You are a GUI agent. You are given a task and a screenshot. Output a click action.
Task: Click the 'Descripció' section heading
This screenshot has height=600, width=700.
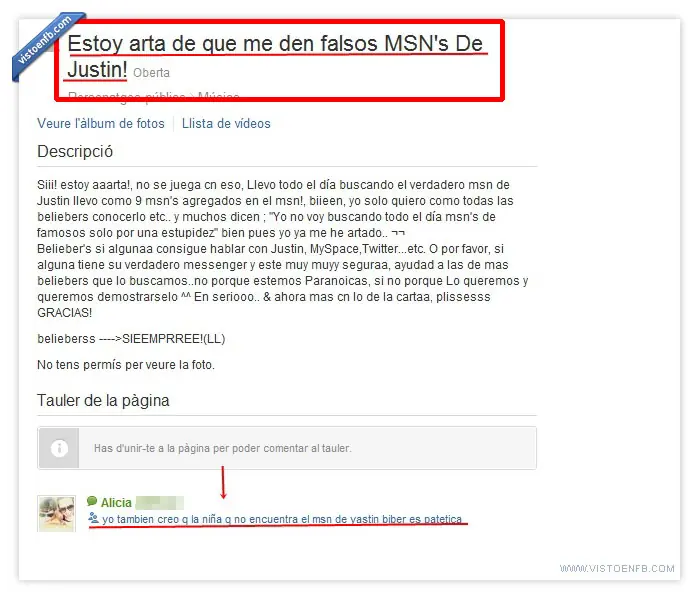click(x=75, y=152)
